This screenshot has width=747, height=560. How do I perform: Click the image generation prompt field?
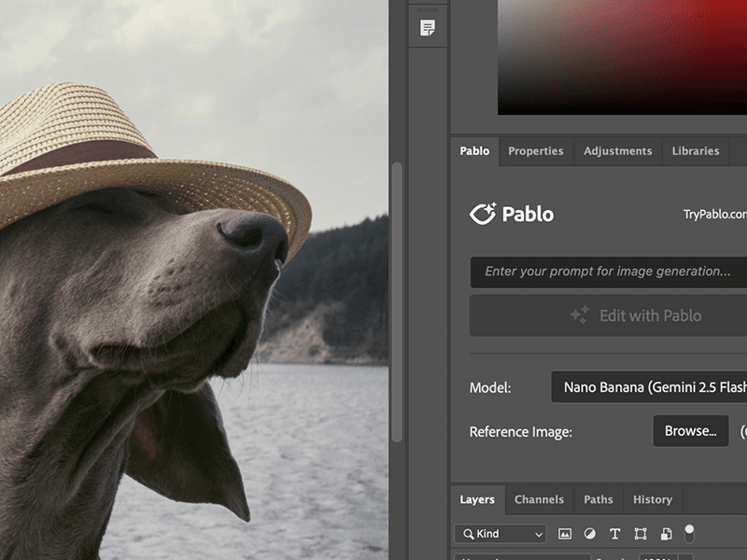click(x=607, y=272)
